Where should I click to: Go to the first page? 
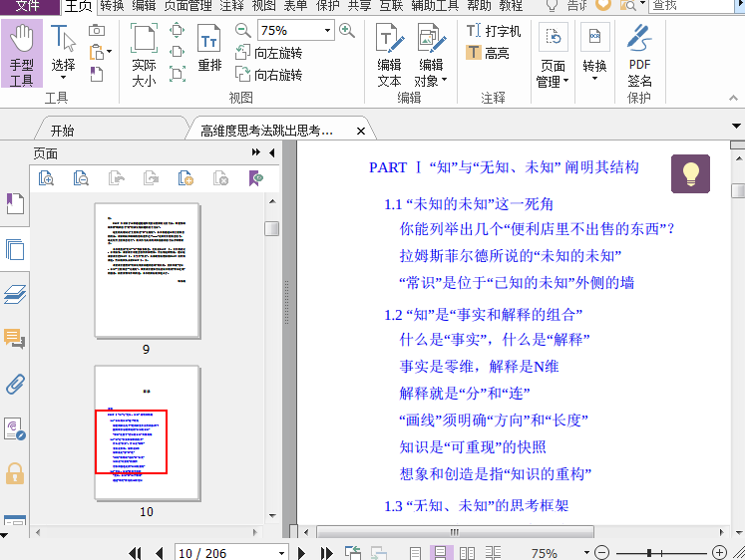coord(135,553)
